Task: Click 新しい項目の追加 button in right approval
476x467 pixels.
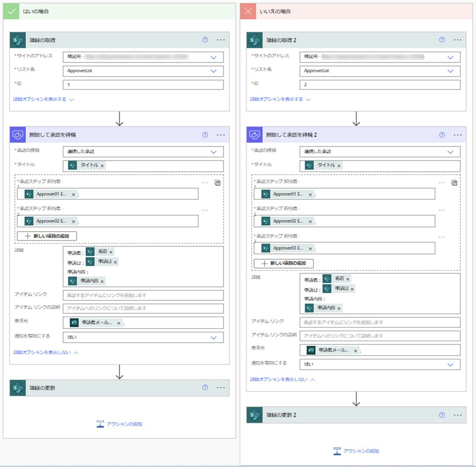Action: [x=284, y=263]
